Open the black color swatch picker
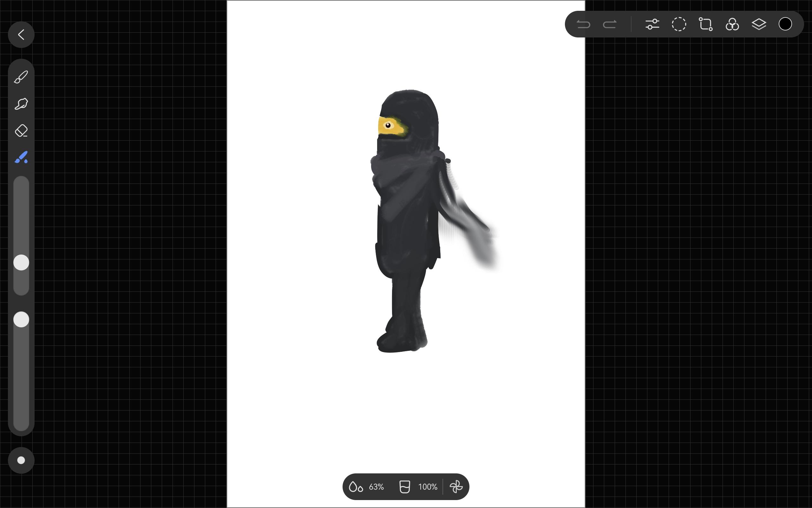 (785, 24)
